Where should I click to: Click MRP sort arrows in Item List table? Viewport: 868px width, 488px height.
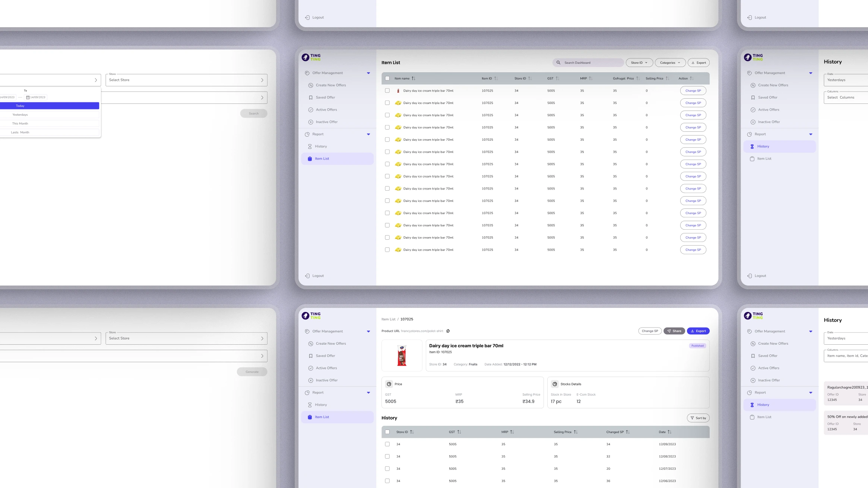click(x=590, y=79)
